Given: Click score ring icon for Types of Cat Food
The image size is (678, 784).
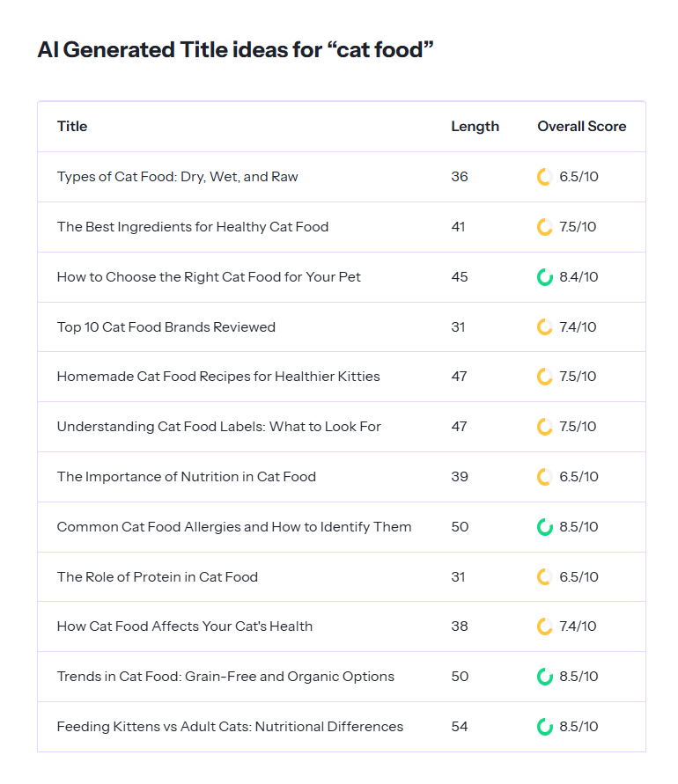Looking at the screenshot, I should point(545,177).
